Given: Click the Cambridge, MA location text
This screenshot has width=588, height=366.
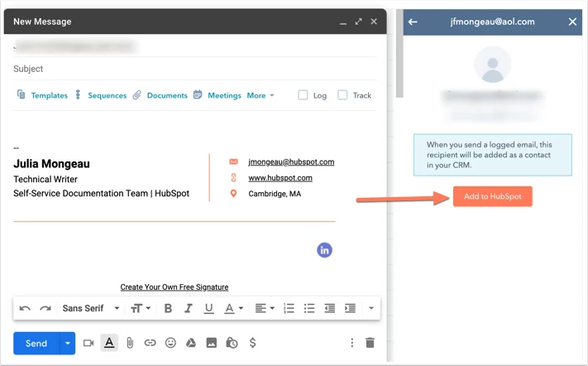Looking at the screenshot, I should 275,194.
